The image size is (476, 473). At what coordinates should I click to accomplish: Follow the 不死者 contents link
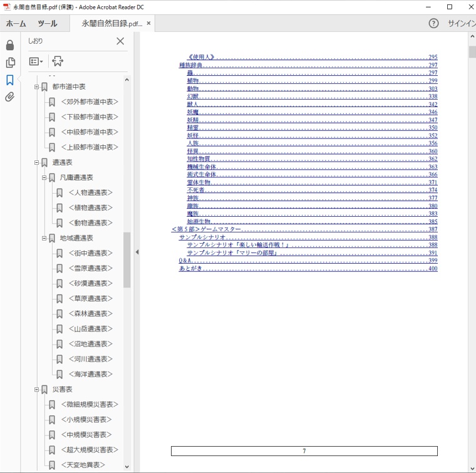tap(312, 190)
